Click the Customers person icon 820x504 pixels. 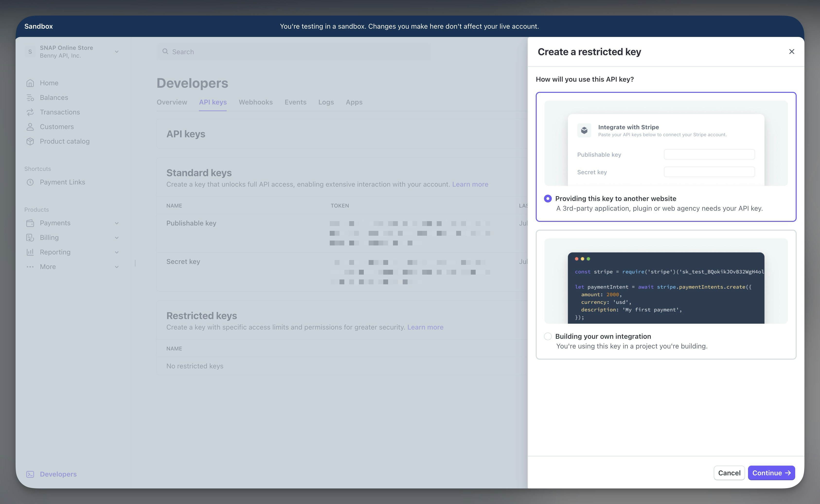tap(30, 127)
